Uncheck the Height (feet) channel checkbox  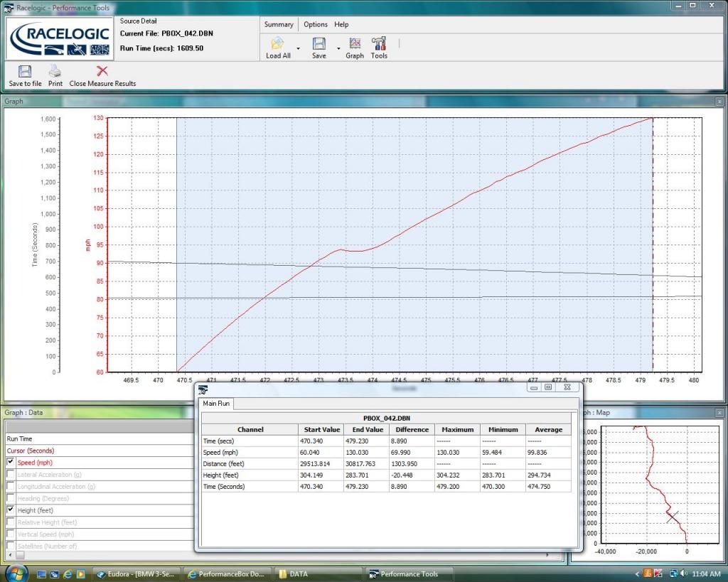10,510
